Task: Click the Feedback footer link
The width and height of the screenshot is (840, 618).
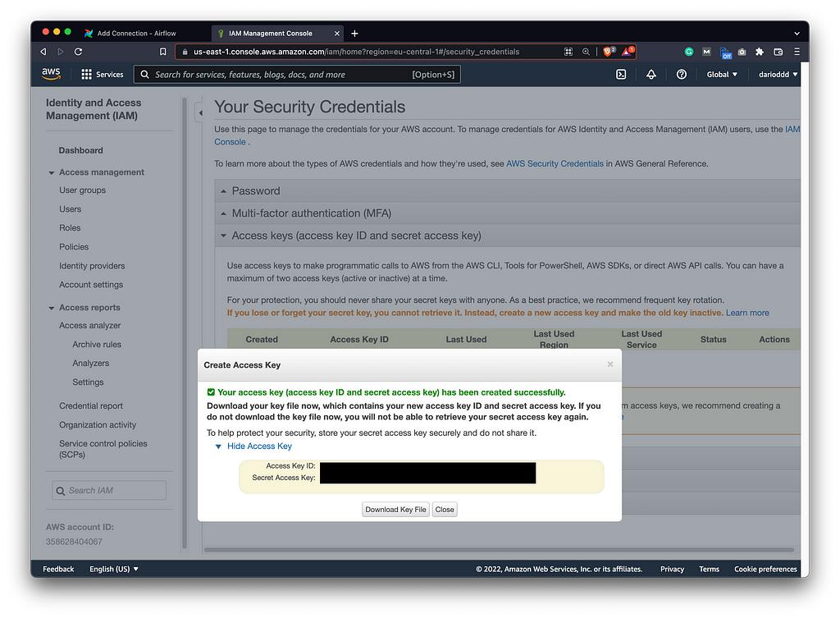Action: coord(58,569)
